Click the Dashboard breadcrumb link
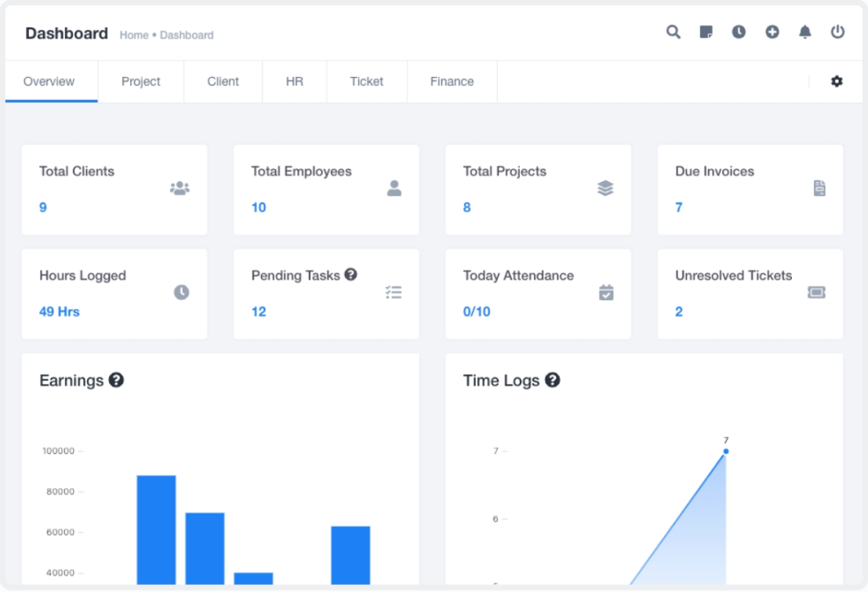 point(187,35)
